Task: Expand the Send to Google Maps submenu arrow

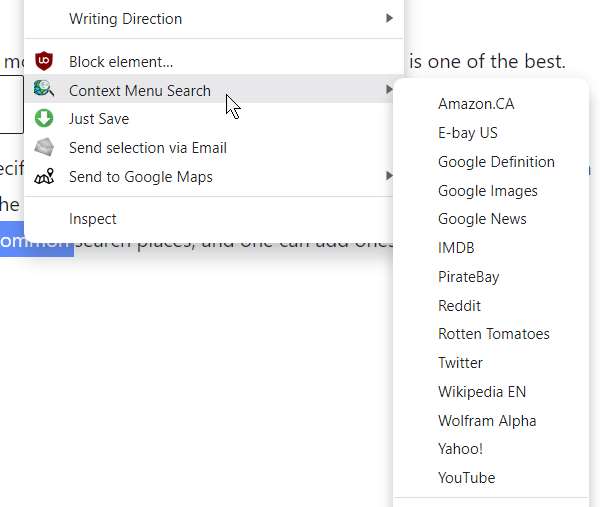Action: coord(388,177)
